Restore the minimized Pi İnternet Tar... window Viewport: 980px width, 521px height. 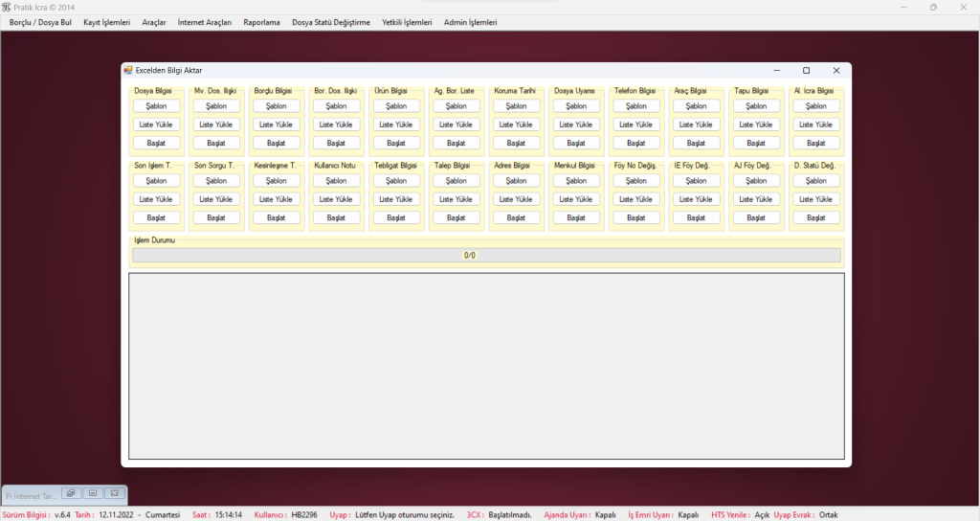pyautogui.click(x=70, y=493)
